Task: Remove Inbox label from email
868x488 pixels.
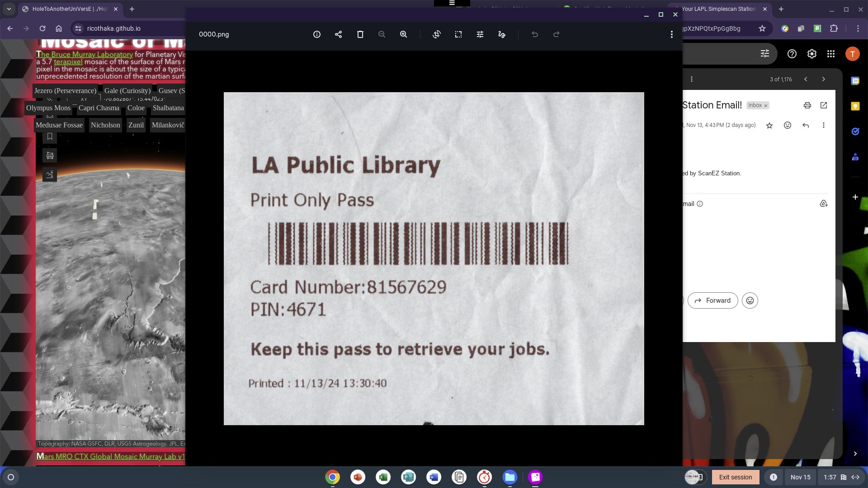Action: 766,106
